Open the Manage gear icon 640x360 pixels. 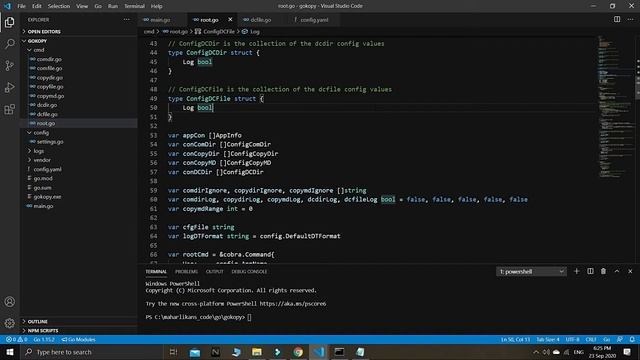click(10, 323)
